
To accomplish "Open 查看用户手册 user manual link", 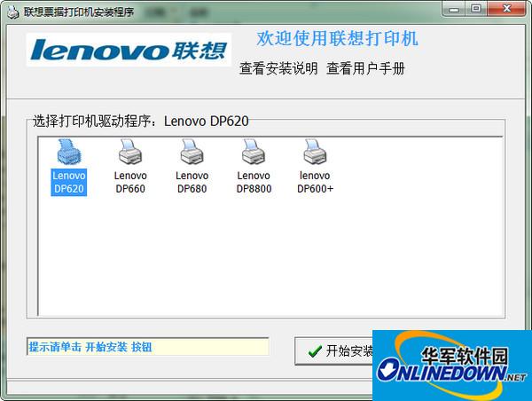I will click(365, 68).
